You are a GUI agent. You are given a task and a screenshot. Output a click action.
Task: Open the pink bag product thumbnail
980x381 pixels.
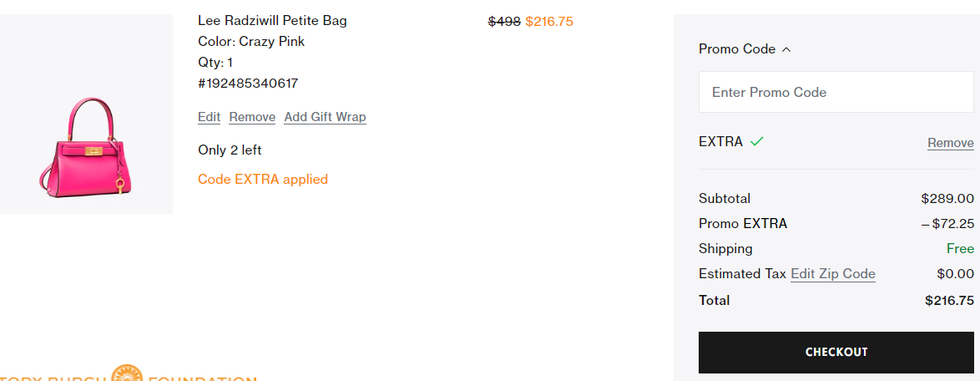(86, 114)
